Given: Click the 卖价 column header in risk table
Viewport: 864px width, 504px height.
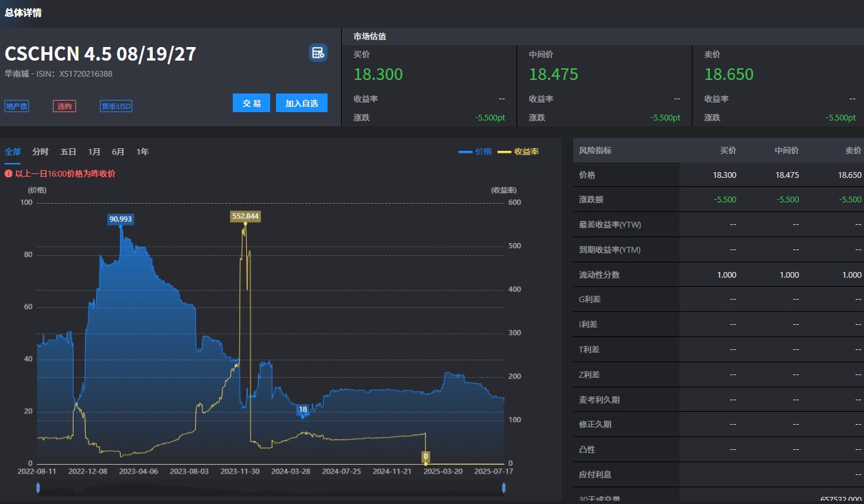Looking at the screenshot, I should click(x=853, y=150).
